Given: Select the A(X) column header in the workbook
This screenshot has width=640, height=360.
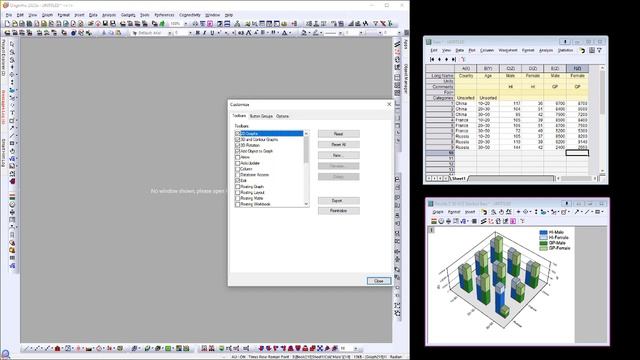Looking at the screenshot, I should click(x=466, y=69).
